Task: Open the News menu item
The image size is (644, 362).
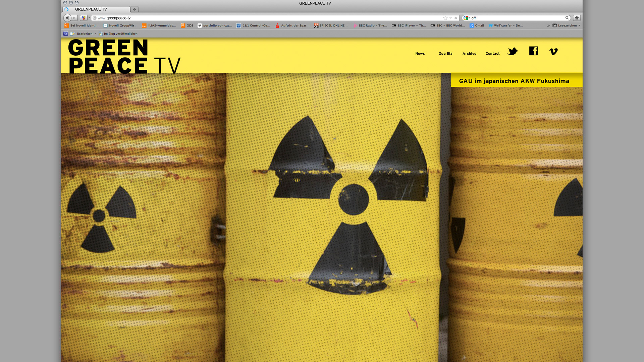Action: tap(420, 54)
